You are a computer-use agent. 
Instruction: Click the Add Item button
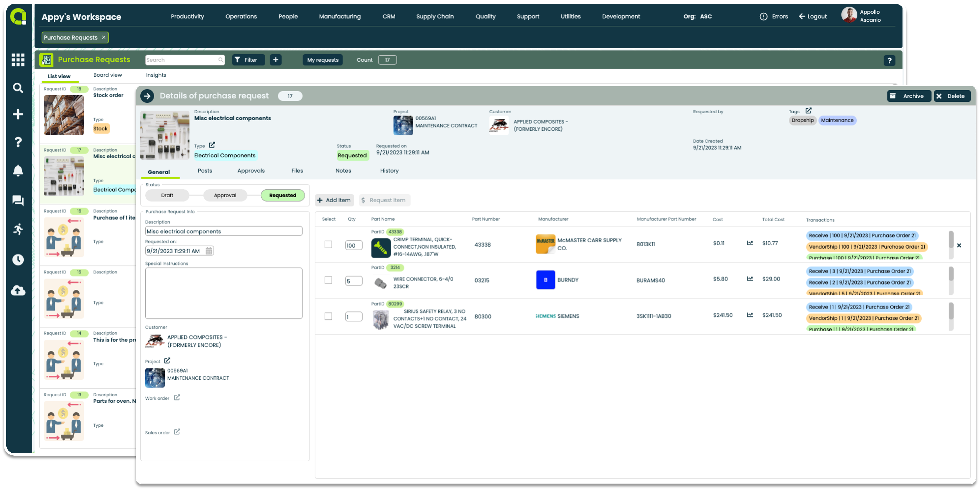pyautogui.click(x=334, y=200)
